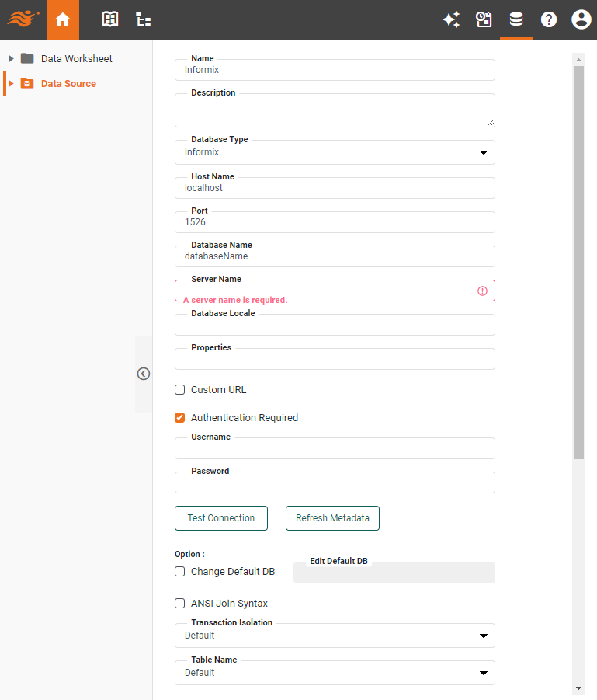Image resolution: width=597 pixels, height=700 pixels.
Task: Click the user profile icon
Action: click(x=581, y=19)
